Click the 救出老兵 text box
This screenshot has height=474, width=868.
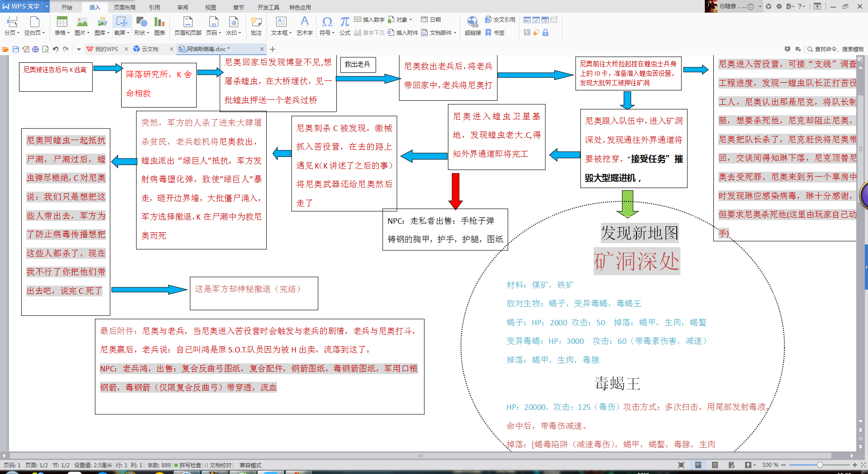358,65
